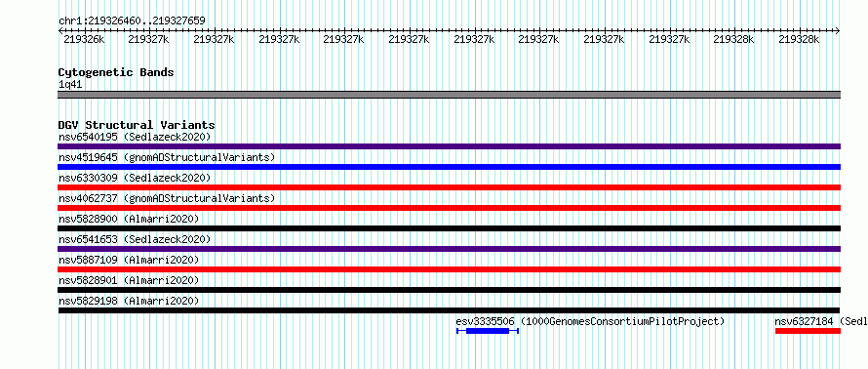Click the blue bar for nsv4519645
The width and height of the screenshot is (868, 369).
[449, 167]
